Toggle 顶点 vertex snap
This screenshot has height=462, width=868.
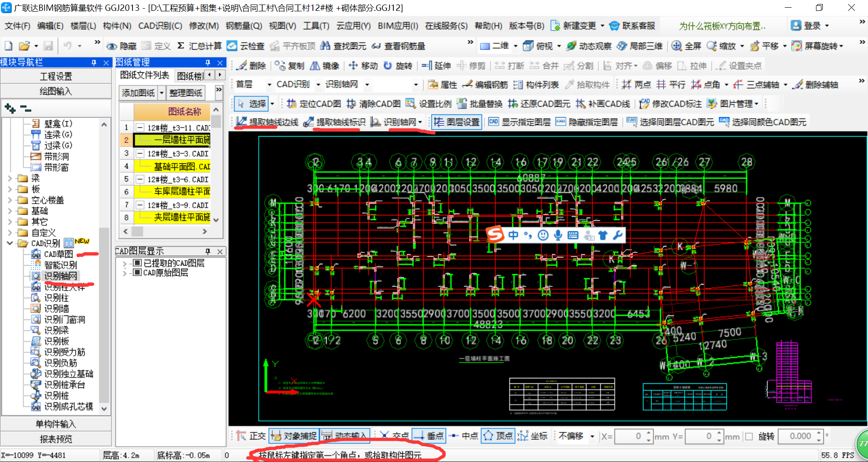click(498, 436)
